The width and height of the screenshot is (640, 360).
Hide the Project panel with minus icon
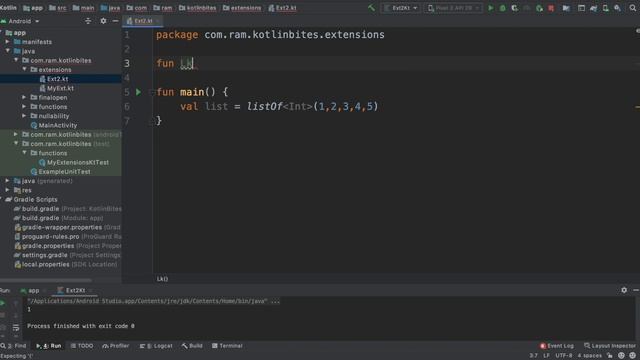[x=116, y=21]
